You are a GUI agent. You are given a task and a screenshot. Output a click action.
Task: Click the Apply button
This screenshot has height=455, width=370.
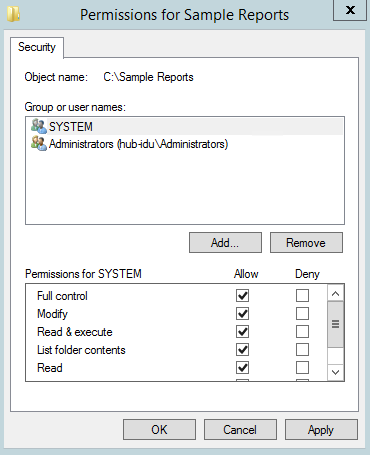pyautogui.click(x=321, y=430)
